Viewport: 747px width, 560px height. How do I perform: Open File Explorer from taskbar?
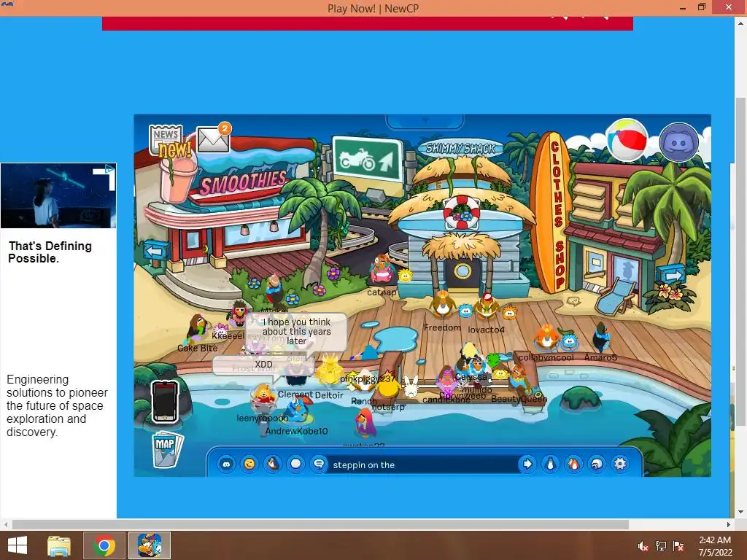coord(59,545)
